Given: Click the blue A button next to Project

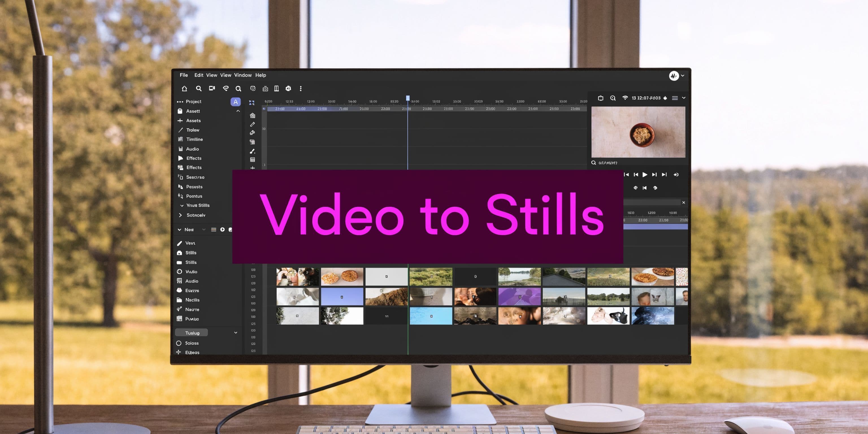Looking at the screenshot, I should pyautogui.click(x=236, y=102).
